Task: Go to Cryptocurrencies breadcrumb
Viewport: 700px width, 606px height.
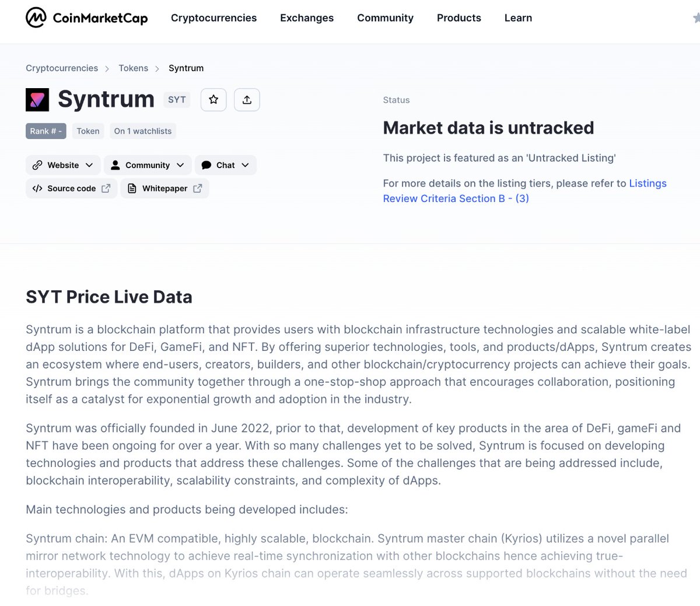Action: pos(62,68)
